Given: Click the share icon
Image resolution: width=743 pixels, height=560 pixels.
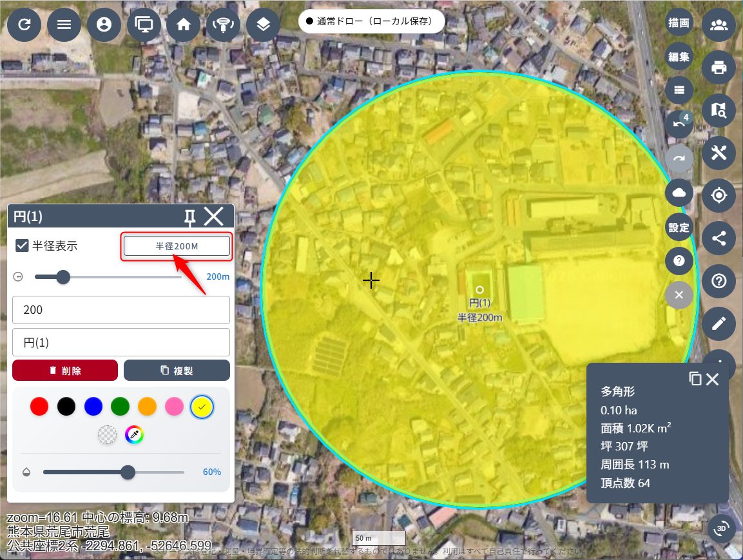Looking at the screenshot, I should [x=719, y=238].
